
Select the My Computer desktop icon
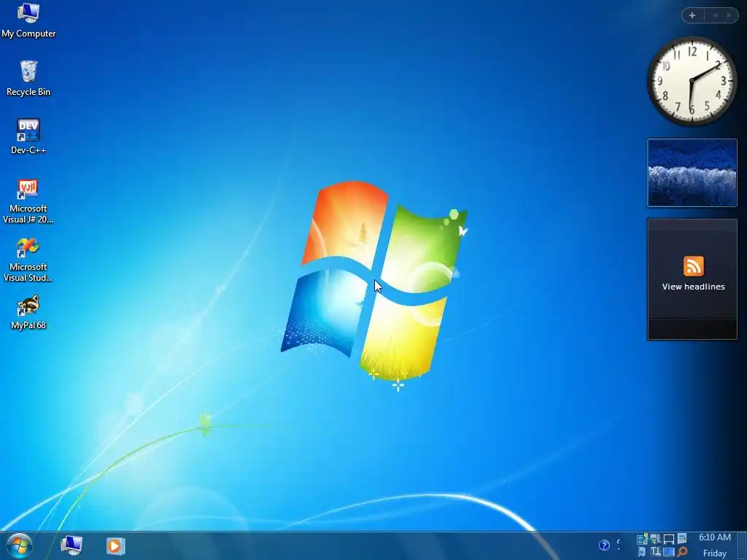click(x=28, y=20)
